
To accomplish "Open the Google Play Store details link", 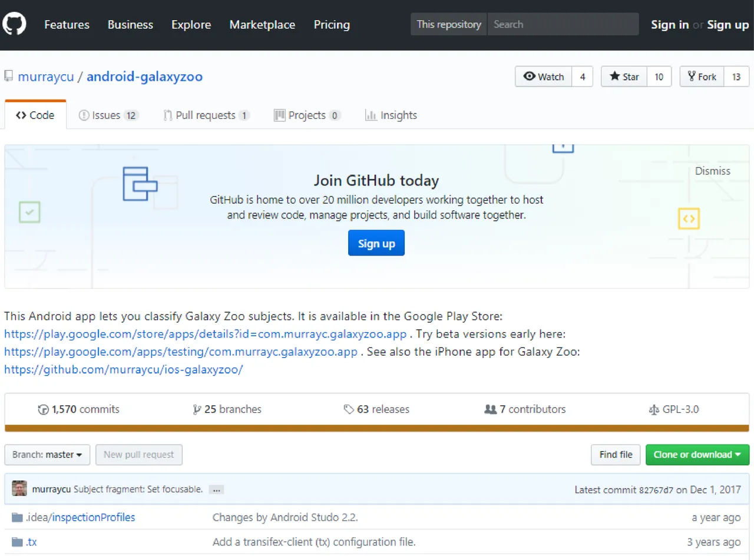I will [206, 334].
